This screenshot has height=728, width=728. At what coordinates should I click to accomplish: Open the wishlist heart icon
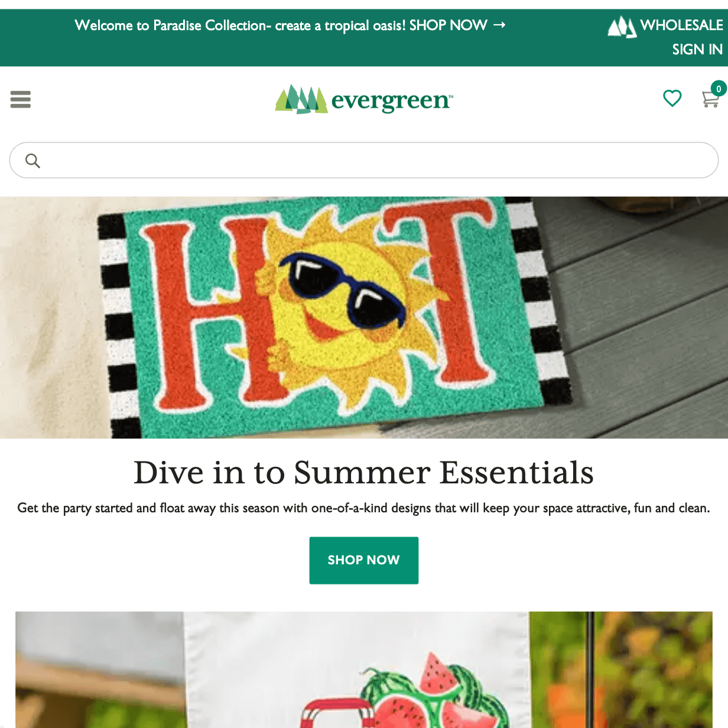click(672, 98)
